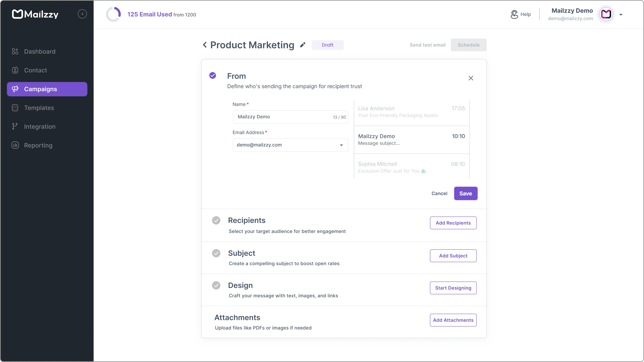
Task: Click the Templates icon in sidebar
Action: pos(15,108)
